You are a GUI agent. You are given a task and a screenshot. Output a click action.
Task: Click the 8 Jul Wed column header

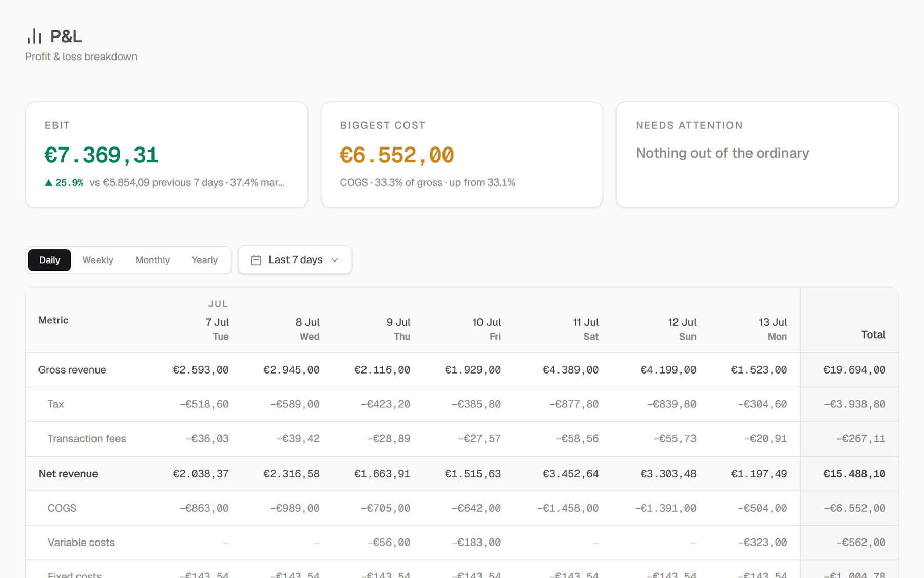click(x=307, y=329)
